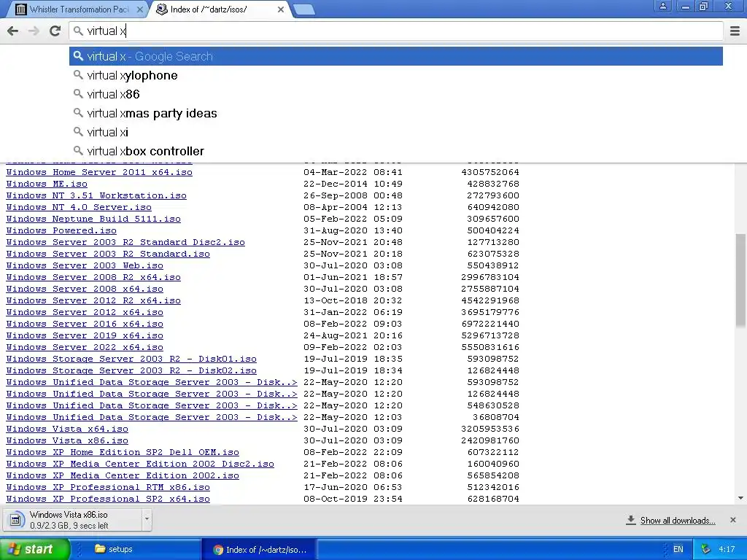
Task: Click the user profile icon in title bar
Action: [x=662, y=6]
